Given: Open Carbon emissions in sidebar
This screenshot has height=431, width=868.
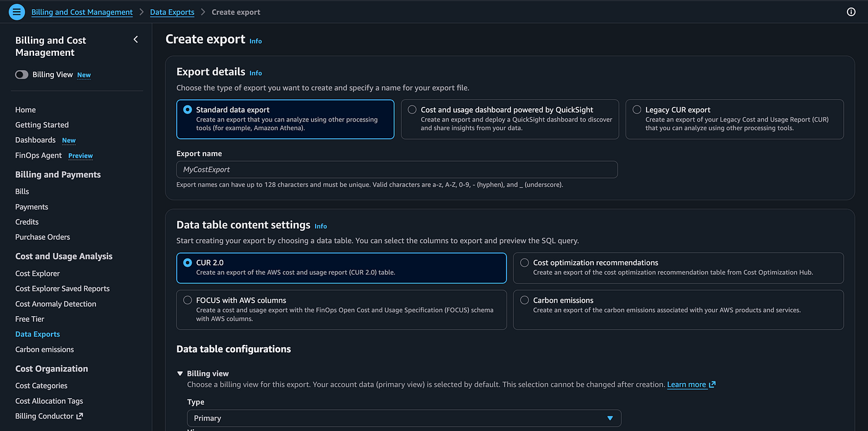Looking at the screenshot, I should 45,349.
